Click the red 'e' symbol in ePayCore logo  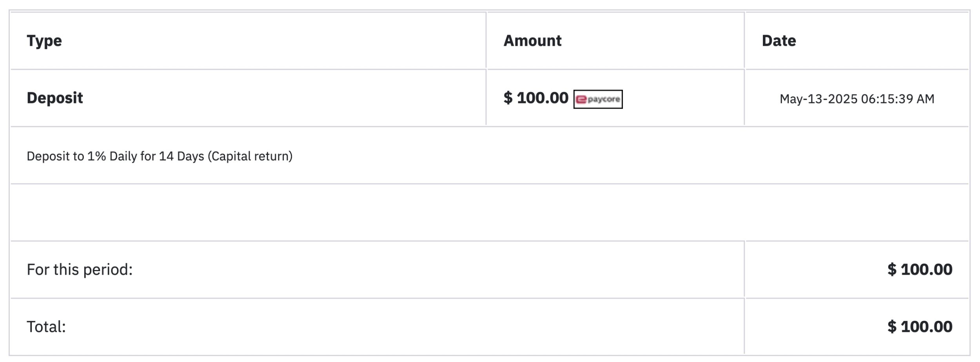point(581,100)
